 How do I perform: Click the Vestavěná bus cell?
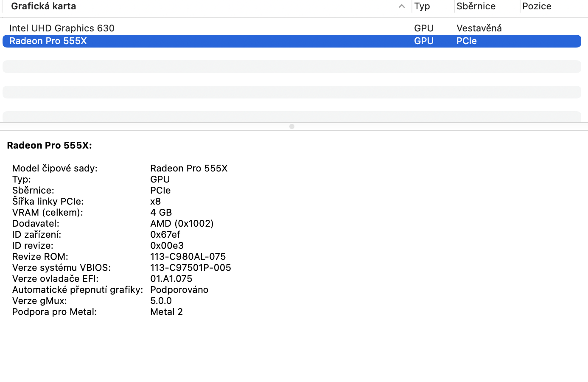point(479,28)
